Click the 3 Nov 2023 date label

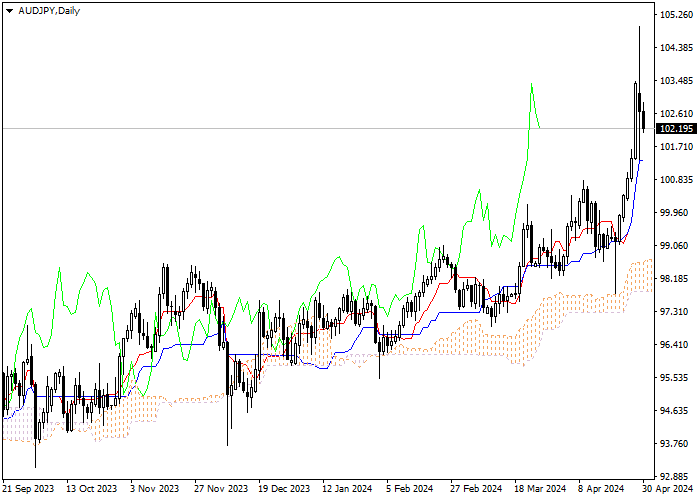pos(154,489)
